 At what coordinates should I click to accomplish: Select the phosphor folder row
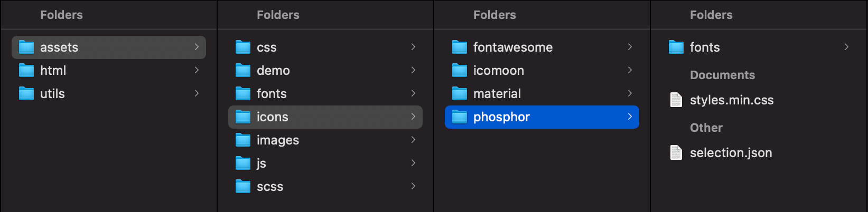[542, 117]
